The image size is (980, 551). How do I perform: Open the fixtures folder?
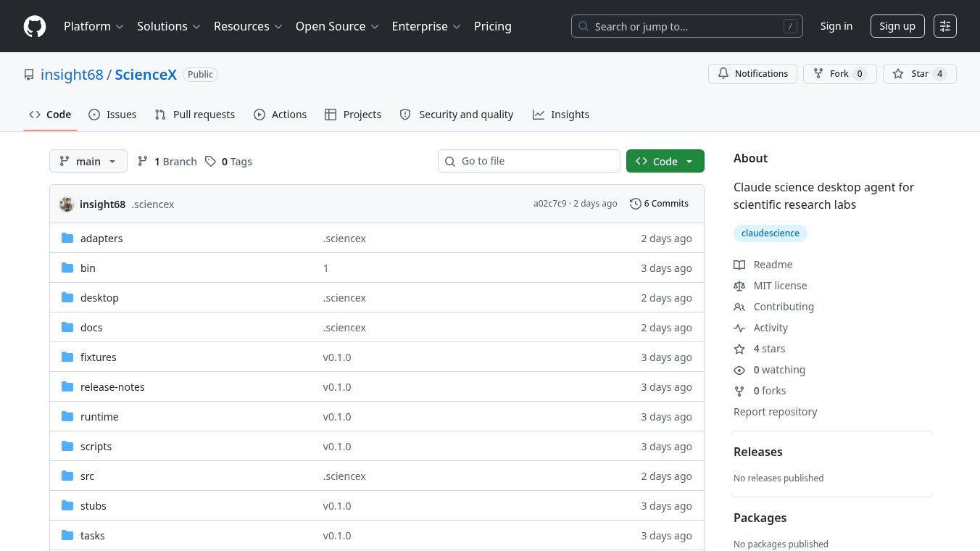(x=99, y=357)
